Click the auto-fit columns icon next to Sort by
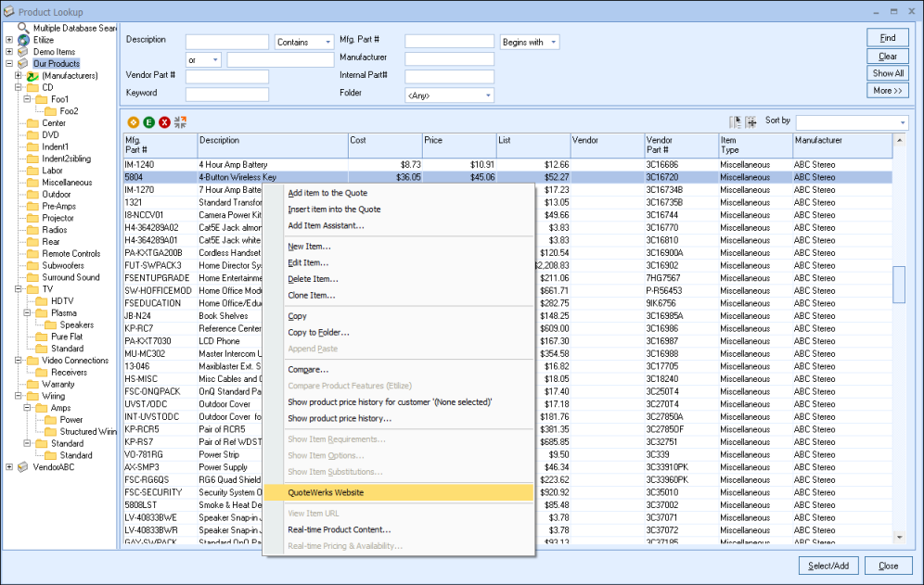This screenshot has height=585, width=924. [751, 121]
